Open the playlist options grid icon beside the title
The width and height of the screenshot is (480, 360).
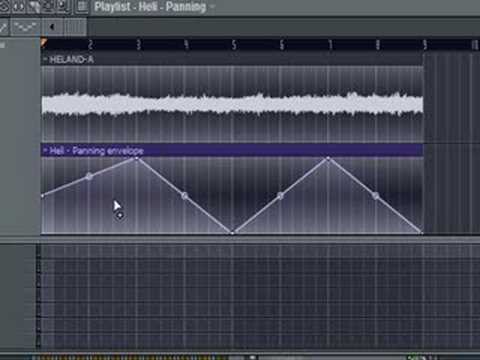pyautogui.click(x=81, y=6)
